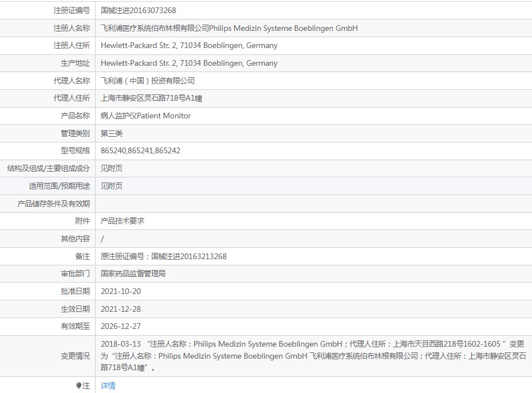Select 见附页 in the 适用范围/预期用途 row
The height and width of the screenshot is (393, 532).
[x=112, y=186]
